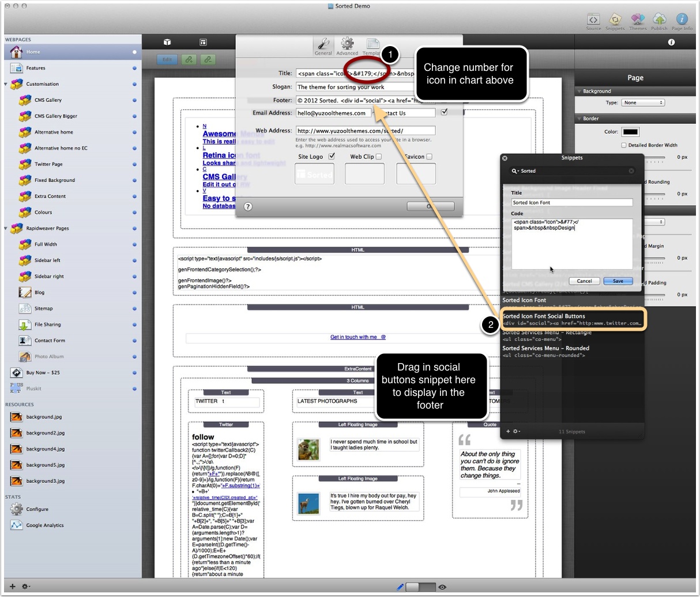Click the cube icon above the page editor
The image size is (700, 597).
(167, 42)
